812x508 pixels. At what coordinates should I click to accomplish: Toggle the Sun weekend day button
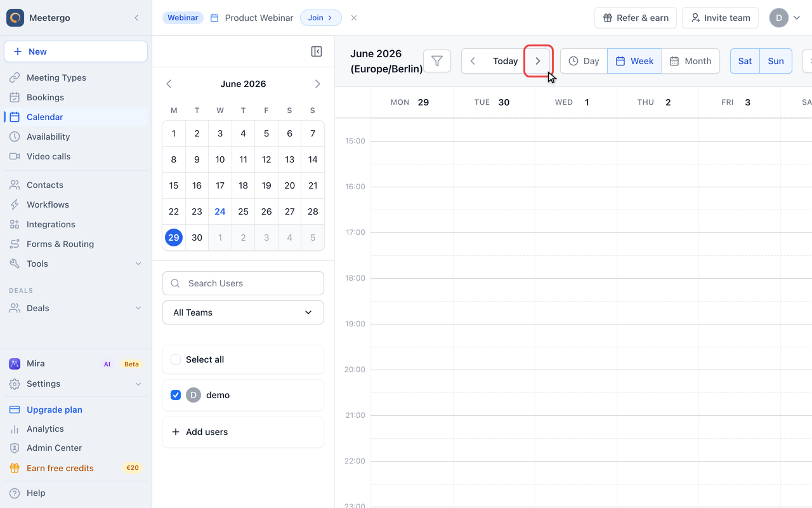click(776, 61)
